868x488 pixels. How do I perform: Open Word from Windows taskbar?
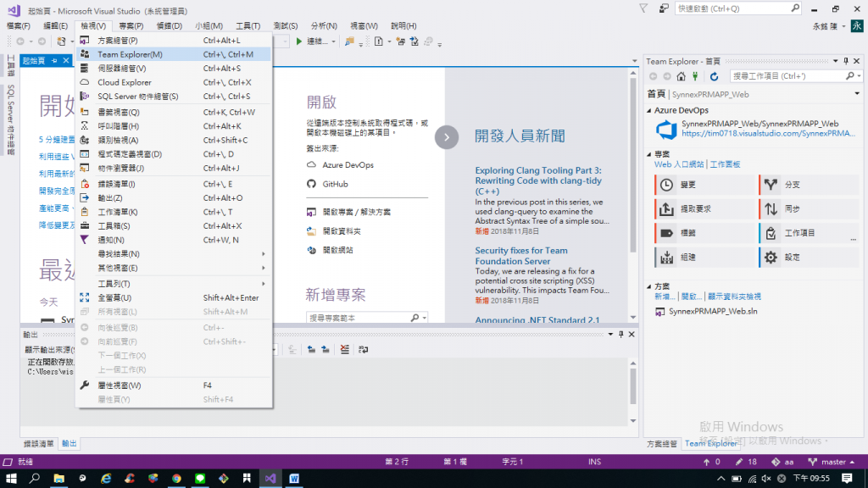294,479
